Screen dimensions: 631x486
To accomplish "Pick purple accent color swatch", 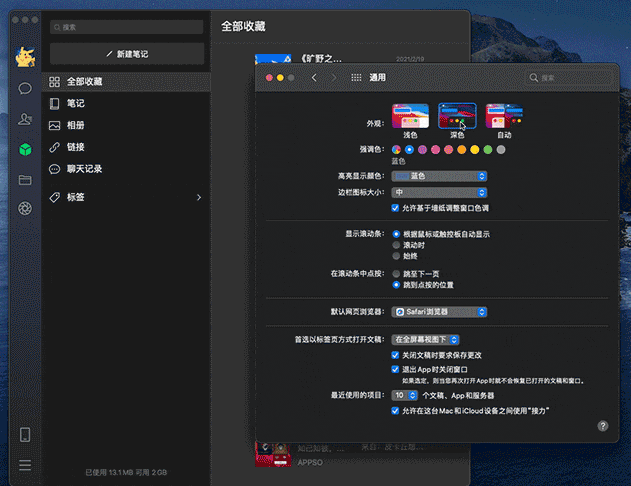I will pyautogui.click(x=422, y=150).
